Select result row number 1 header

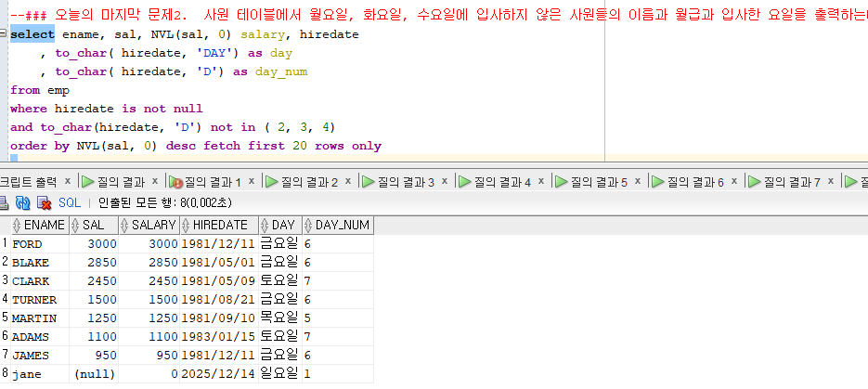5,244
